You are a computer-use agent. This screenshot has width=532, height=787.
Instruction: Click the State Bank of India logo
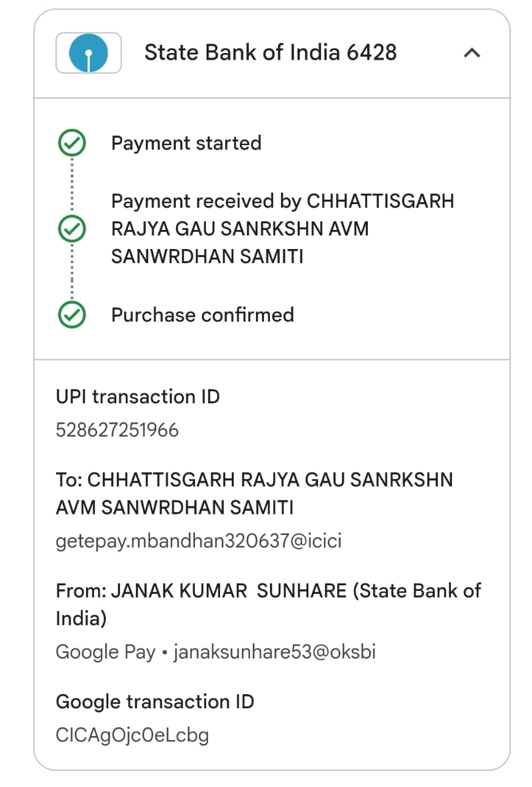(x=89, y=53)
